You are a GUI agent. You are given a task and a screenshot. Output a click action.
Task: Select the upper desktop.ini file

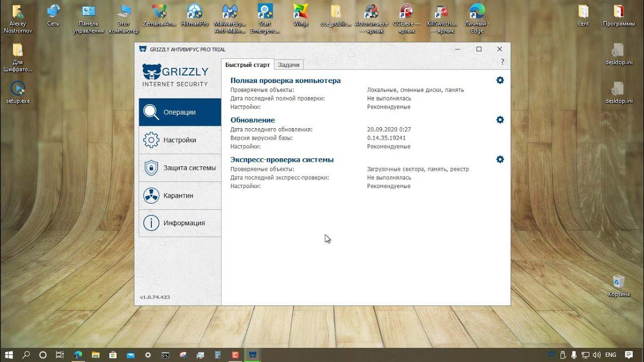point(619,54)
